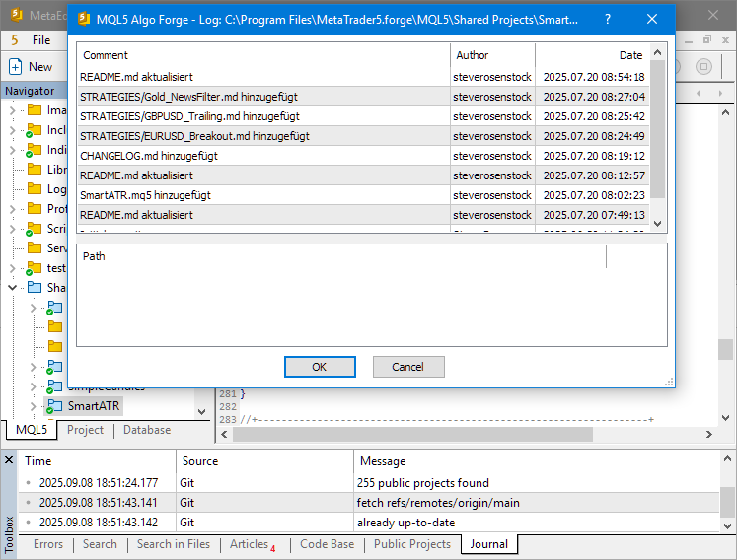
Task: Select commit 'CHANGELOG.md hinzugefügt'
Action: tap(363, 156)
